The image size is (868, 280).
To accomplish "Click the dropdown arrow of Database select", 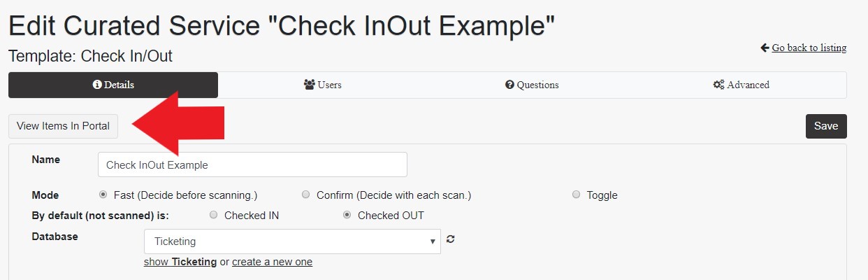I will (433, 241).
